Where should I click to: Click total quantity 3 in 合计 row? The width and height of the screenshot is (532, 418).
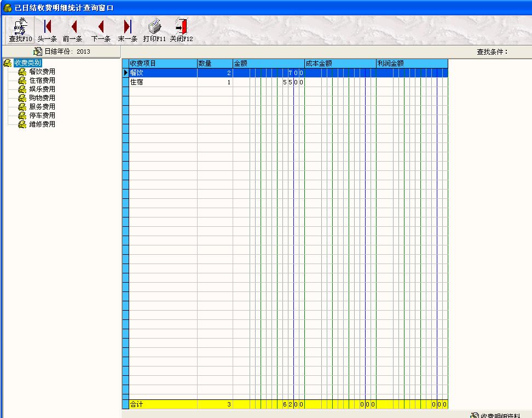click(215, 404)
